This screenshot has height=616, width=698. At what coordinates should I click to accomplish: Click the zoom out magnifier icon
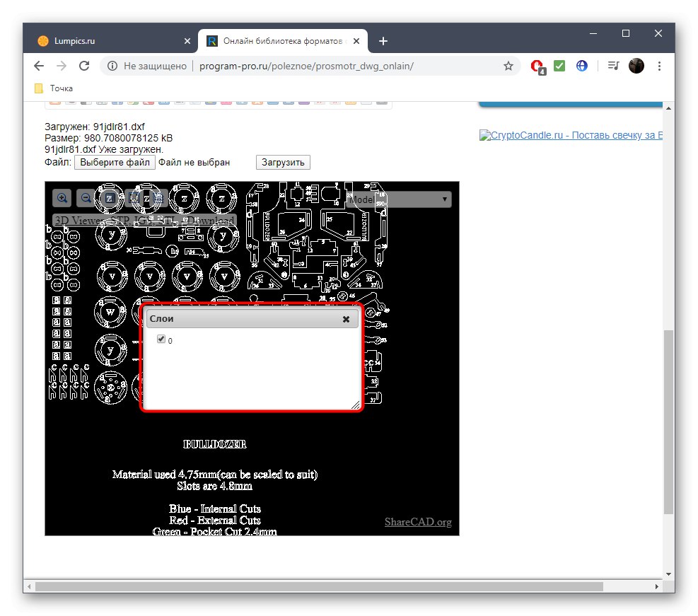tap(86, 198)
